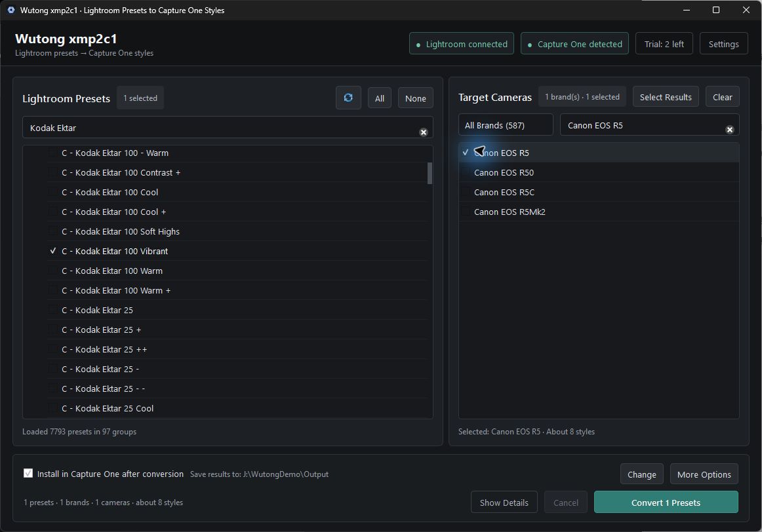Close the Wutong xmp2c1 window
The width and height of the screenshot is (762, 532).
click(746, 10)
